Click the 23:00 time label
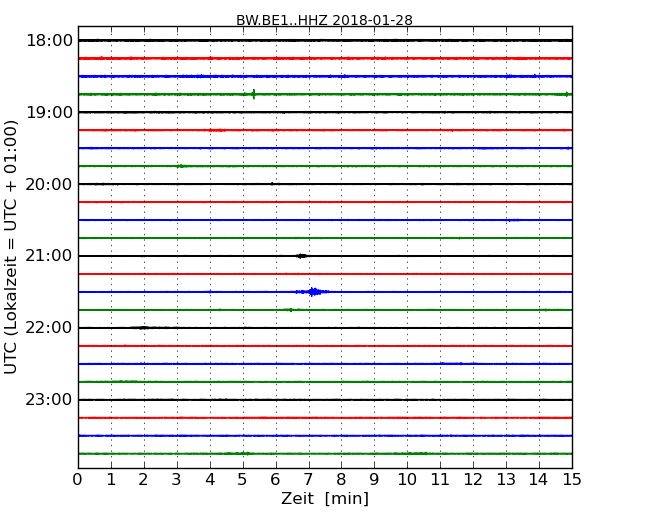The height and width of the screenshot is (520, 650). click(x=49, y=399)
